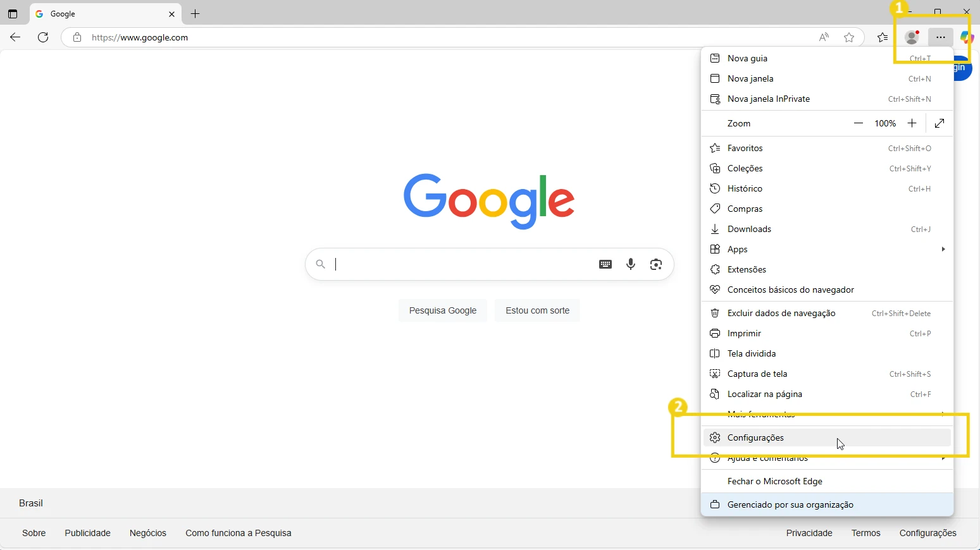Image resolution: width=980 pixels, height=550 pixels.
Task: Choose Imprimir from the menu
Action: [x=828, y=333]
